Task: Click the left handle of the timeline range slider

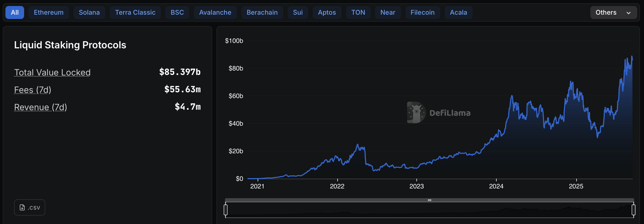Action: 226,210
